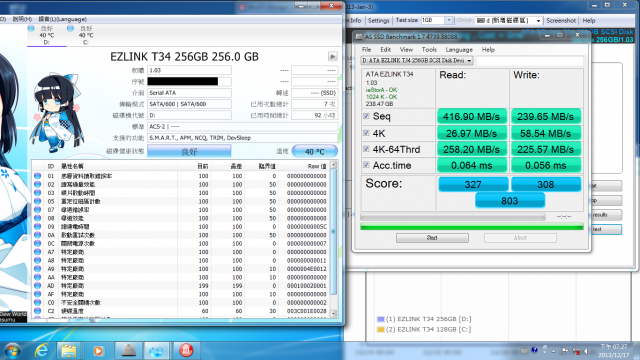Open Windows Explorer folder taskbar icon
This screenshot has height=360, width=640.
[x=69, y=351]
